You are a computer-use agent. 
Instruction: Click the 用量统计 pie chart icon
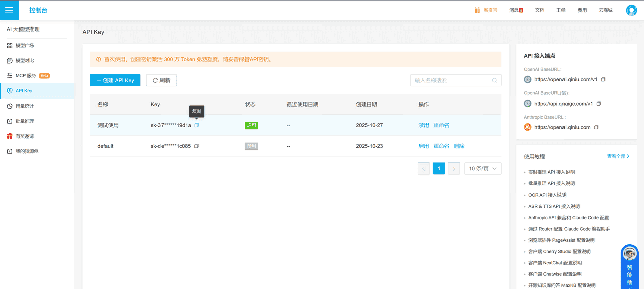tap(10, 106)
